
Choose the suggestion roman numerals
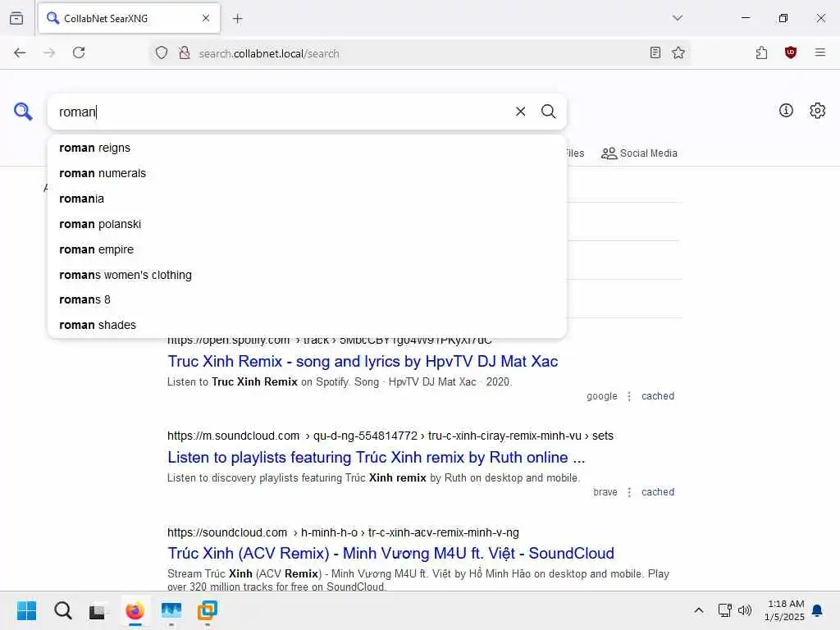click(x=307, y=173)
